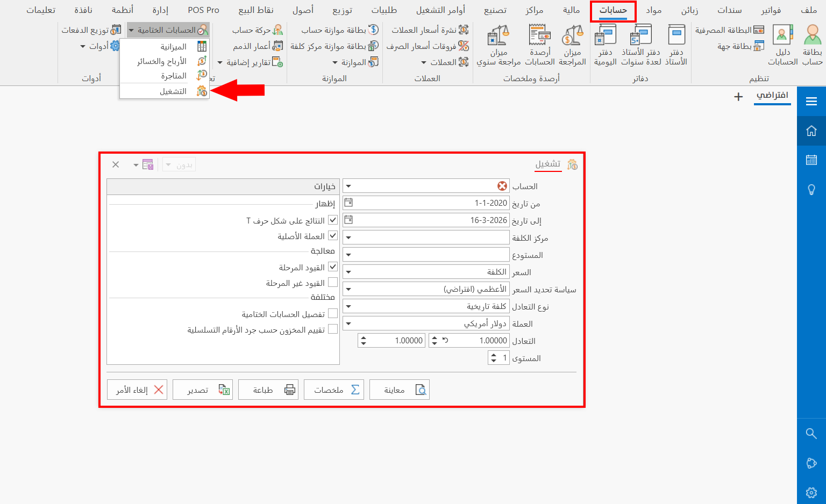Click the lightbulb tips sidebar icon

click(x=811, y=189)
